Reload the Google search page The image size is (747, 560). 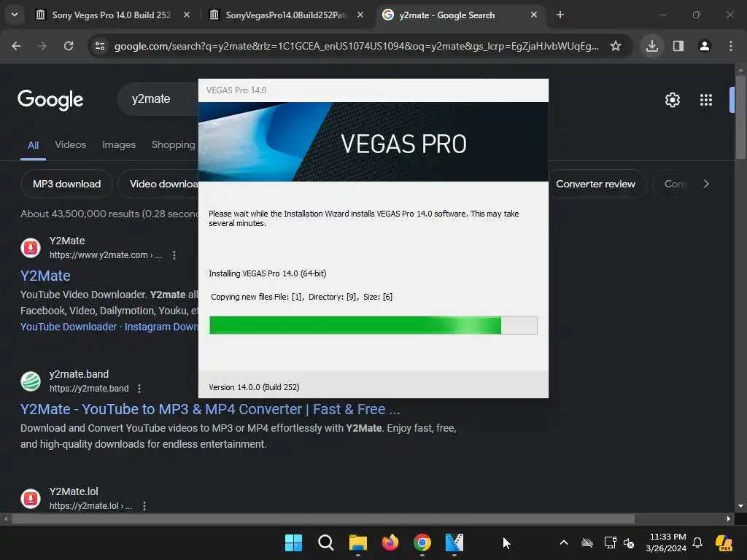point(69,46)
